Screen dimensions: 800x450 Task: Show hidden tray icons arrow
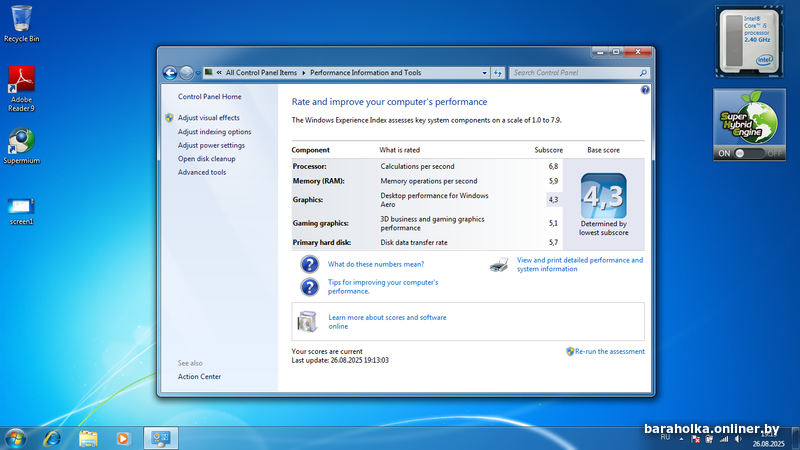tap(681, 439)
